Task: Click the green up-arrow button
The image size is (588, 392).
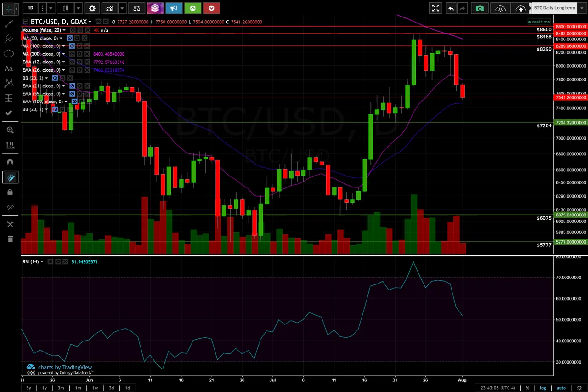Action: click(x=192, y=8)
